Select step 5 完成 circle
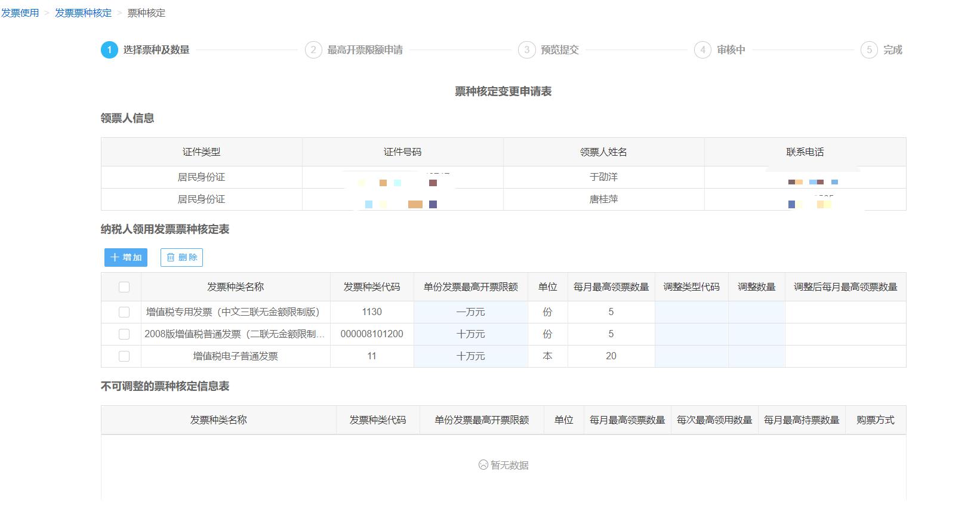980x521 pixels. (869, 50)
